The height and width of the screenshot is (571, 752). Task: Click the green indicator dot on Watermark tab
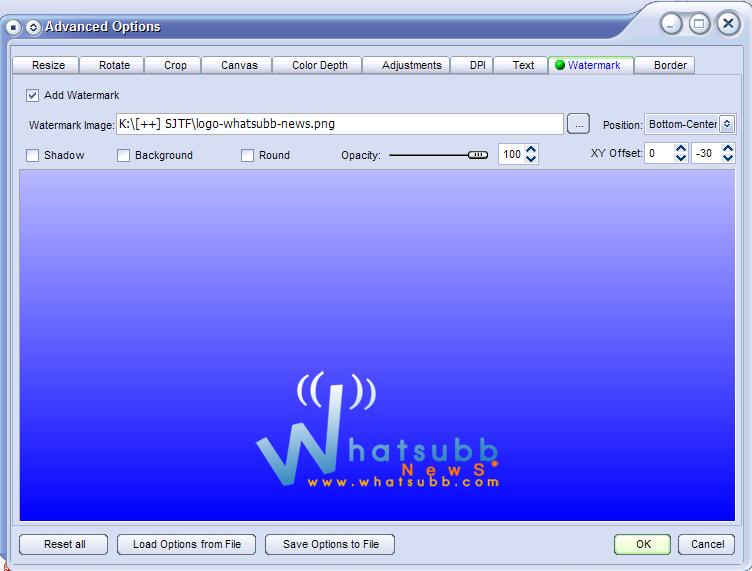[559, 65]
